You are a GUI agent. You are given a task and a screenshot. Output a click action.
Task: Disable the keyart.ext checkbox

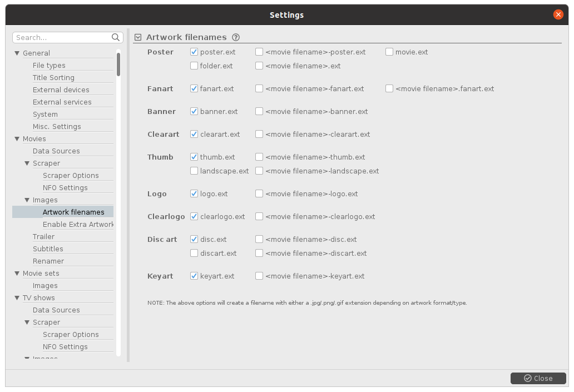194,276
